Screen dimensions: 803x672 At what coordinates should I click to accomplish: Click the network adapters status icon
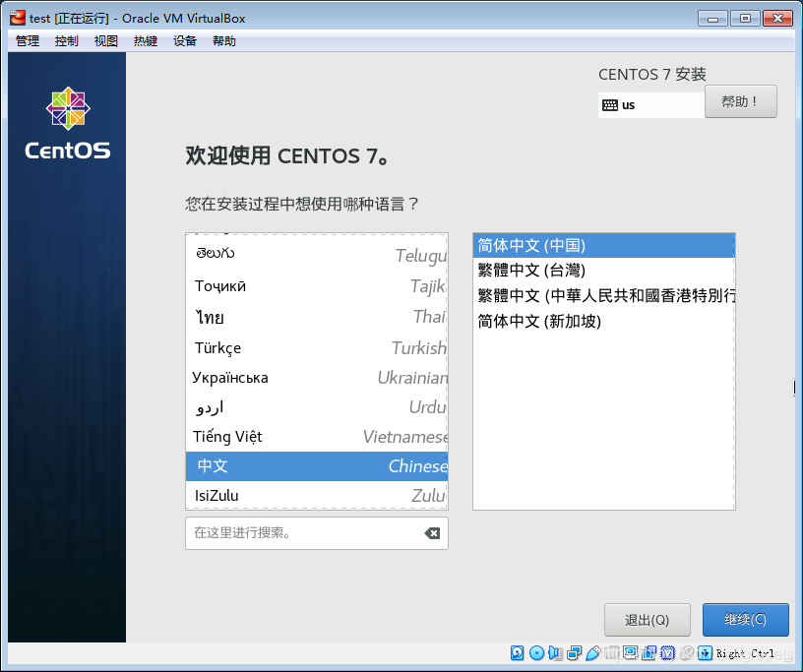click(x=574, y=653)
